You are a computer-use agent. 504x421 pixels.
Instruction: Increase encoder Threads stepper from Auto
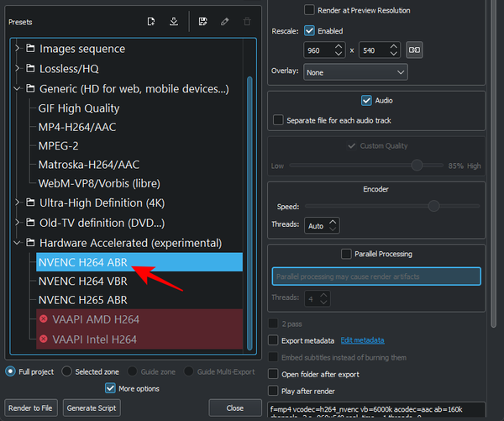(333, 222)
